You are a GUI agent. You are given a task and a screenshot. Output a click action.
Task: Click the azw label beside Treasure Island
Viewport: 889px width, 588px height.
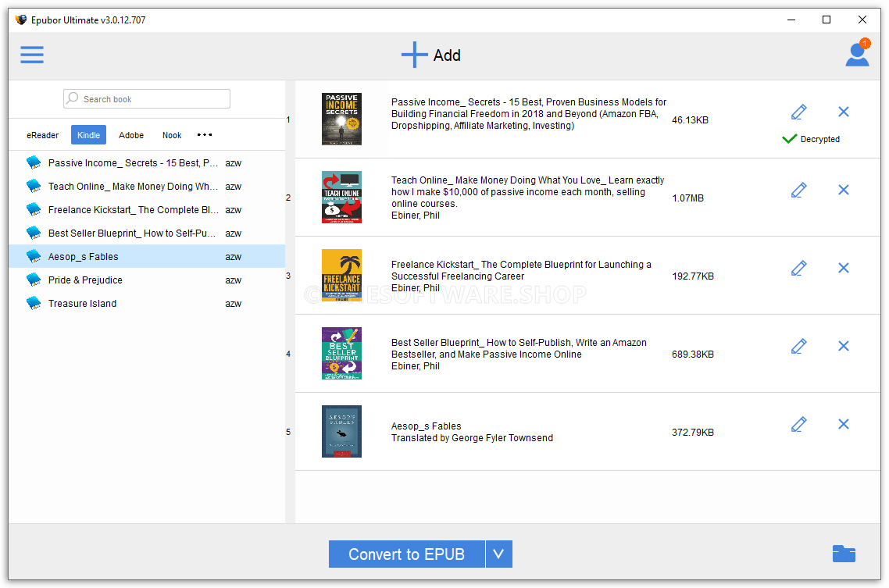(x=233, y=304)
